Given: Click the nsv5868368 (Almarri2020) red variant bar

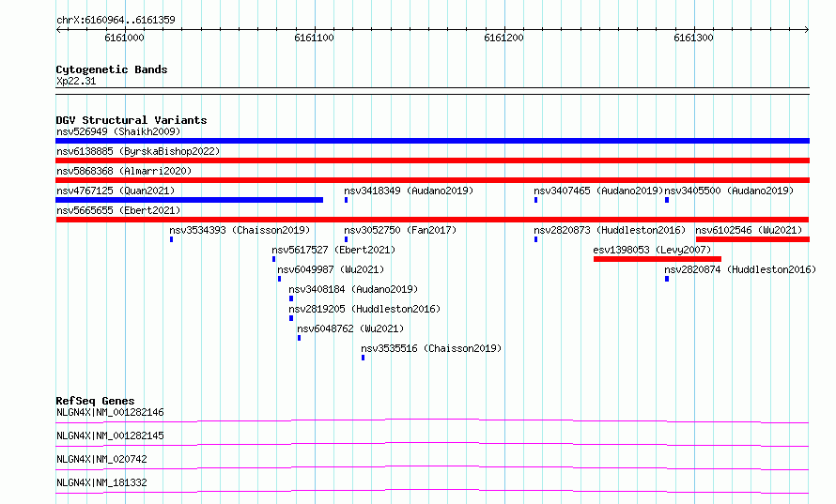Looking at the screenshot, I should tap(432, 180).
